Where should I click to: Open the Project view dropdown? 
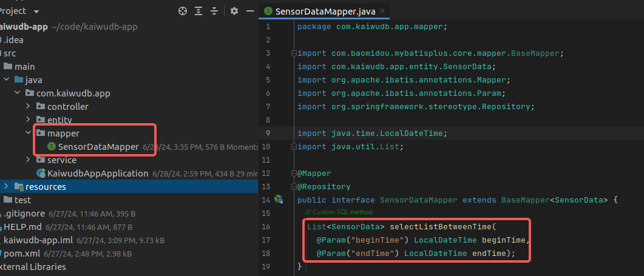36,11
